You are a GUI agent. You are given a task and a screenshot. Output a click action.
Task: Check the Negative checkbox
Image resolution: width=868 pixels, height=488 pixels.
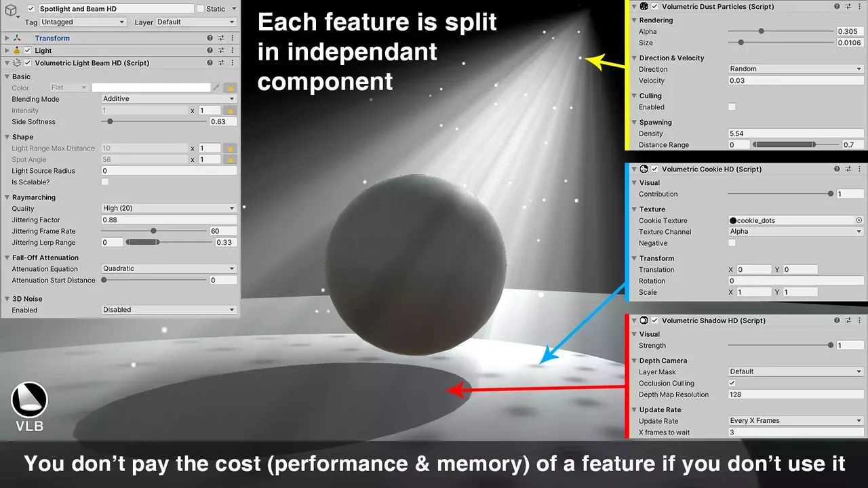click(x=732, y=243)
